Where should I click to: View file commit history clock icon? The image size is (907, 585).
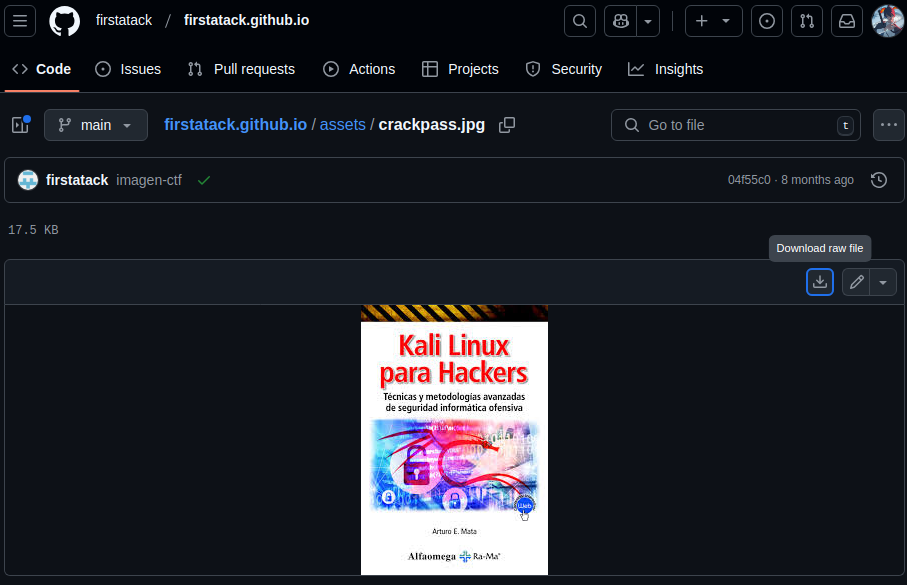879,180
